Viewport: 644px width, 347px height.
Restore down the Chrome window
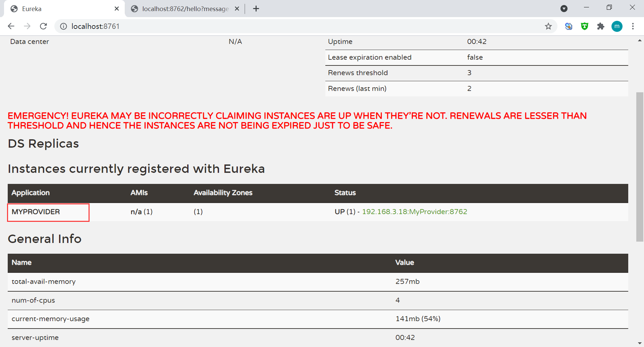609,7
